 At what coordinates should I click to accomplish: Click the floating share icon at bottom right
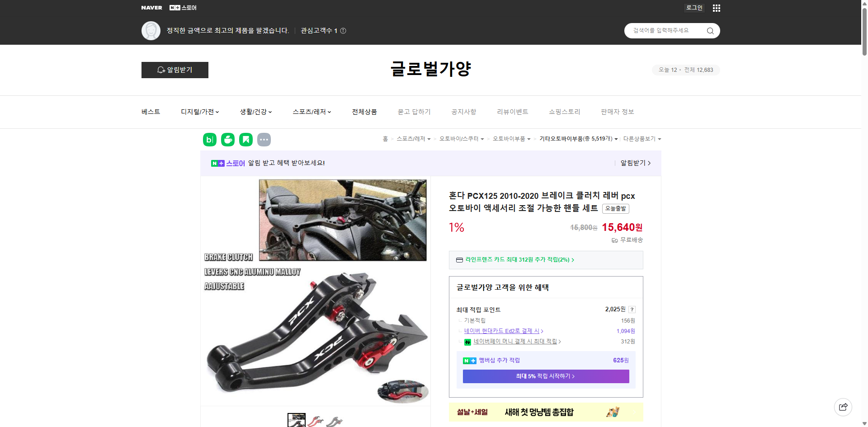pos(843,407)
